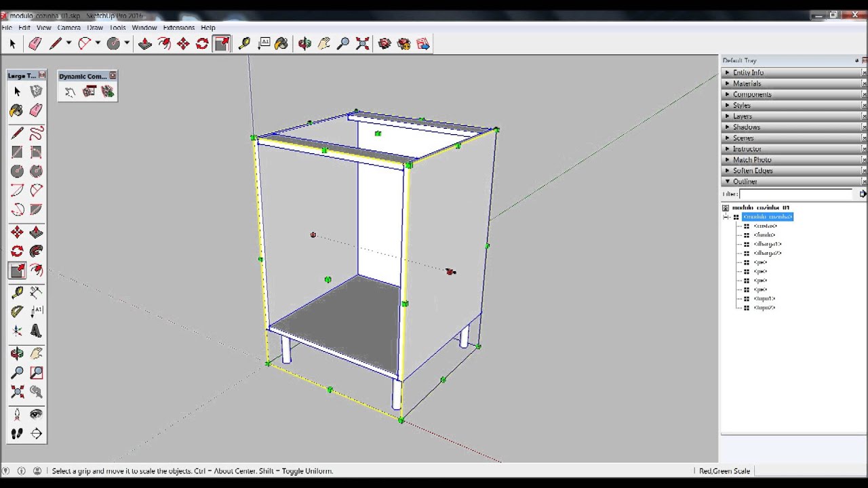Select the Arc tool in top toolbar

84,43
